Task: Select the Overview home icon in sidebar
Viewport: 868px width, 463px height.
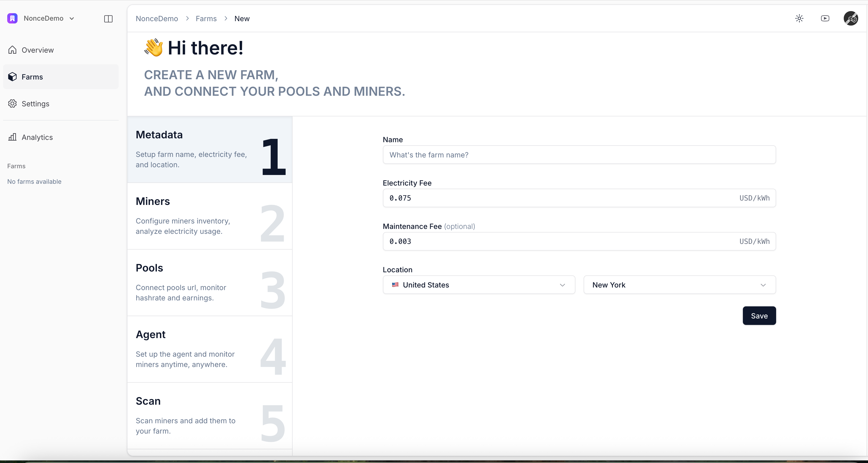Action: click(12, 50)
